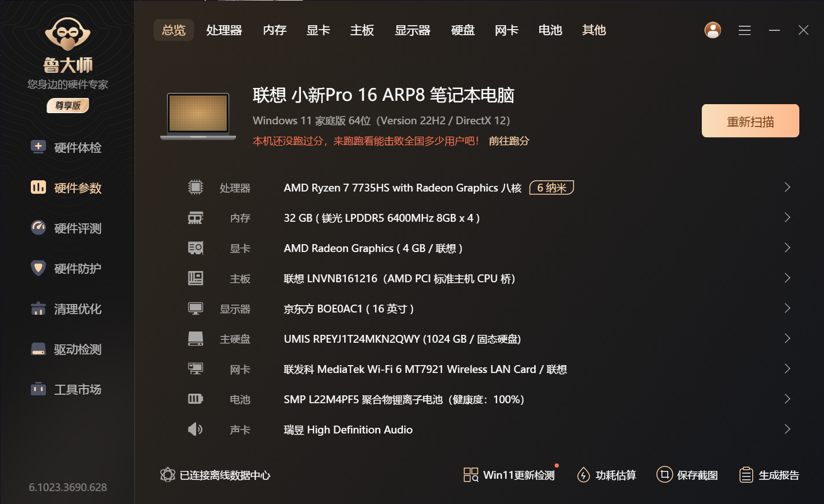Click the laptop thumbnail image
Screen dimensions: 824x504
198,116
